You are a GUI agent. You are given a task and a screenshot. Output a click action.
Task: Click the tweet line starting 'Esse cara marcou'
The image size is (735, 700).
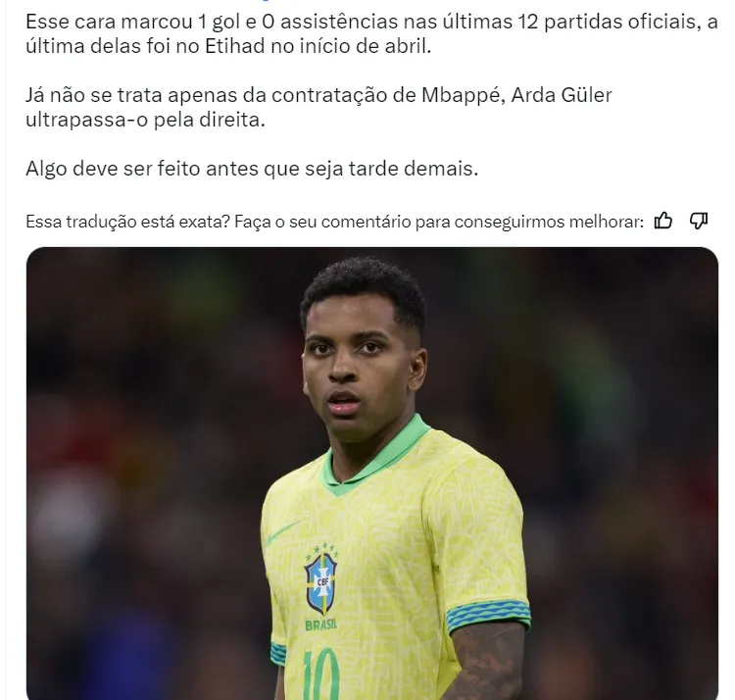(x=371, y=22)
